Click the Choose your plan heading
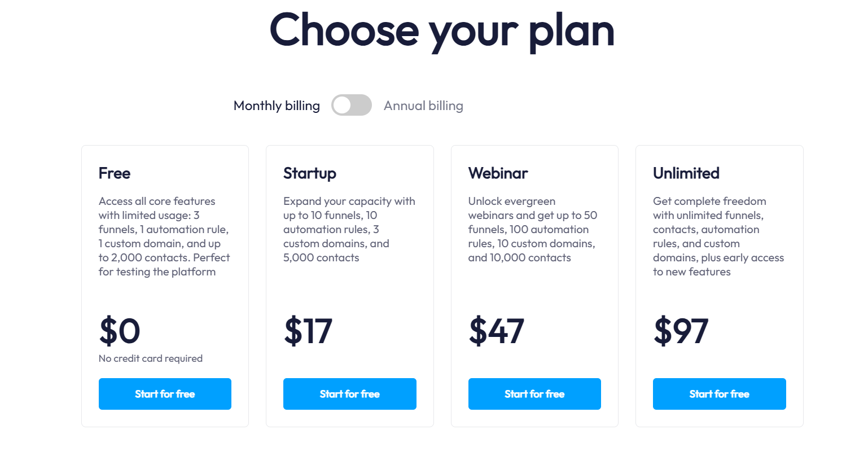The height and width of the screenshot is (469, 868). 442,31
